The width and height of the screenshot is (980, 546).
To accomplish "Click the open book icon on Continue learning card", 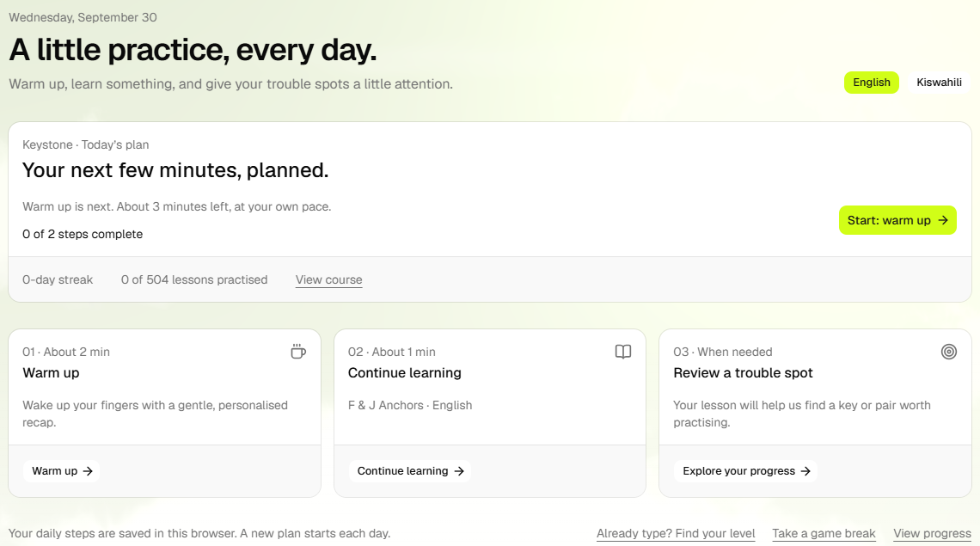I will pyautogui.click(x=623, y=352).
